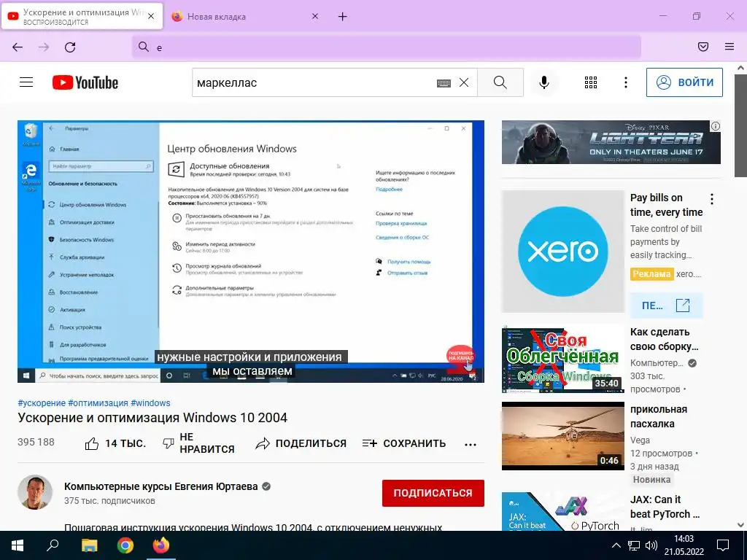Open File Explorer from taskbar
Screen dimensions: 747x560
click(89, 545)
